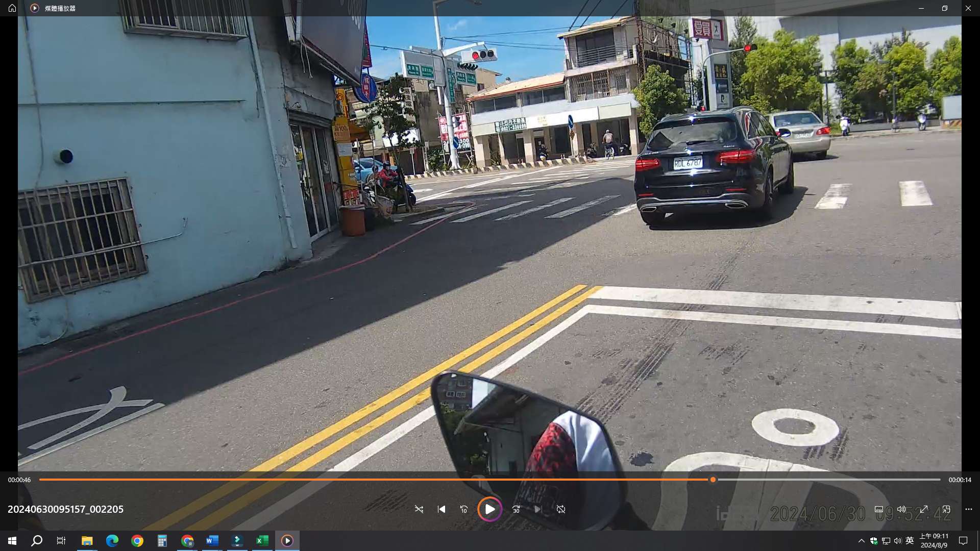Go to the media player home page
Image resolution: width=980 pixels, height=551 pixels.
12,8
